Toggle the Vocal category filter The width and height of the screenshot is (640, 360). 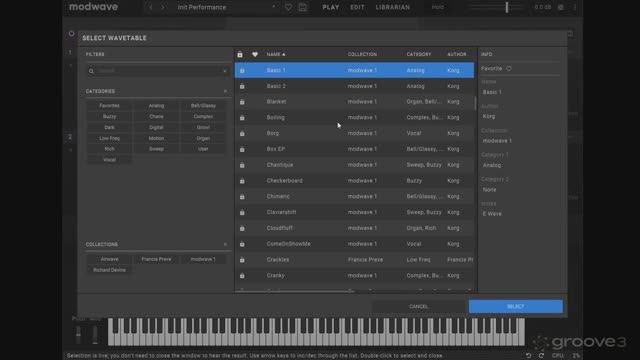(x=109, y=160)
